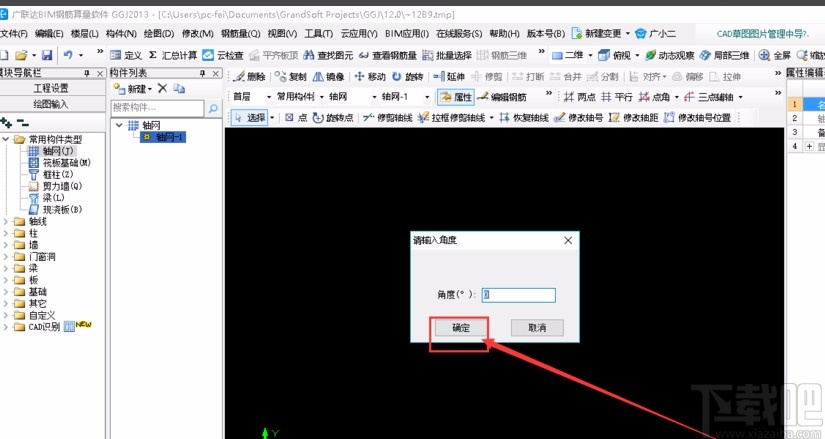Image resolution: width=825 pixels, height=439 pixels.
Task: Open the 楼层(L) menu
Action: [84, 34]
